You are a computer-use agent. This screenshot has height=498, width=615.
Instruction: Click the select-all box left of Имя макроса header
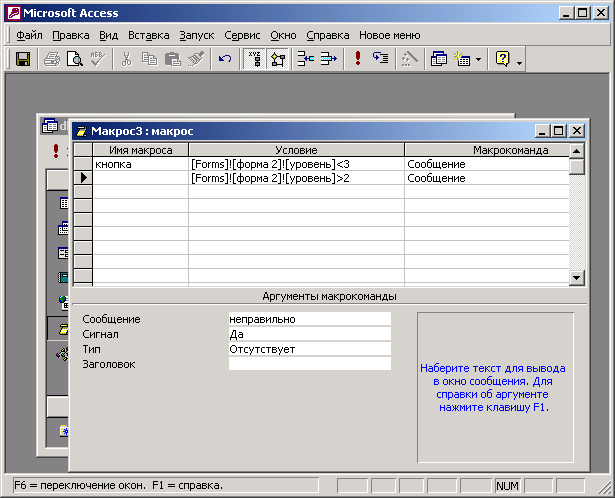[x=83, y=150]
